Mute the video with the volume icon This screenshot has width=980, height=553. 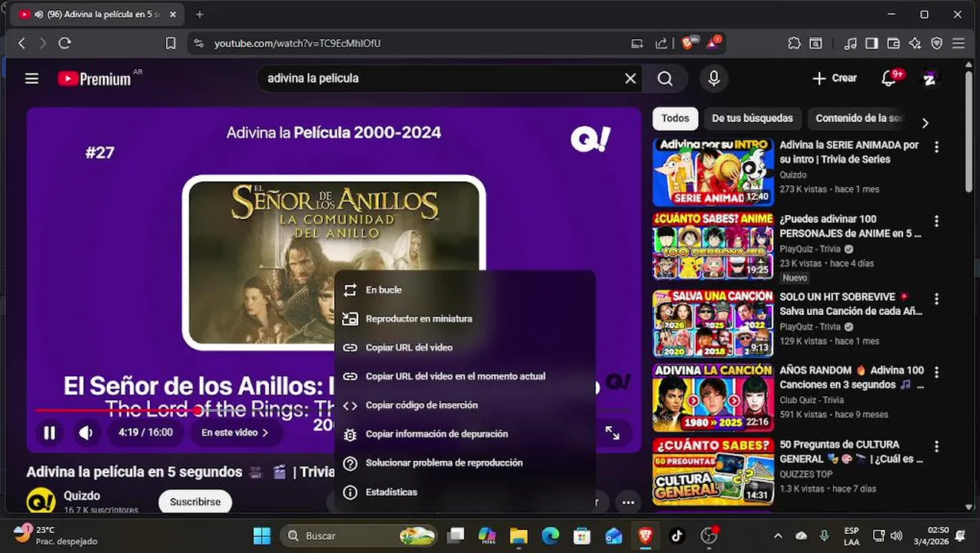[86, 432]
